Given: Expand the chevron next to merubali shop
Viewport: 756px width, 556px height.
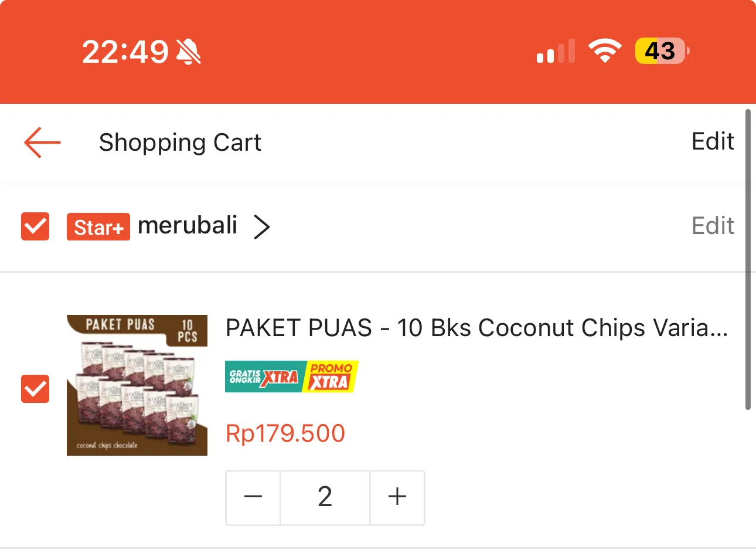Looking at the screenshot, I should click(263, 226).
